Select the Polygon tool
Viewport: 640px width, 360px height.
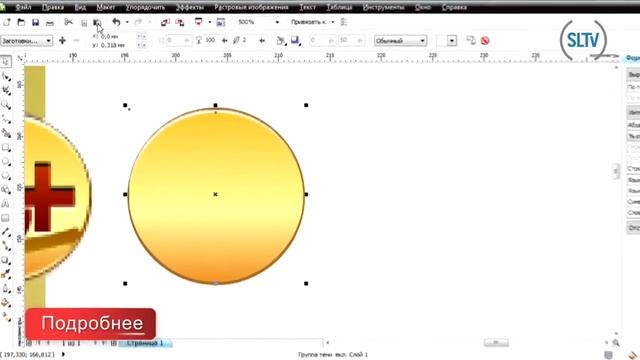(6, 176)
